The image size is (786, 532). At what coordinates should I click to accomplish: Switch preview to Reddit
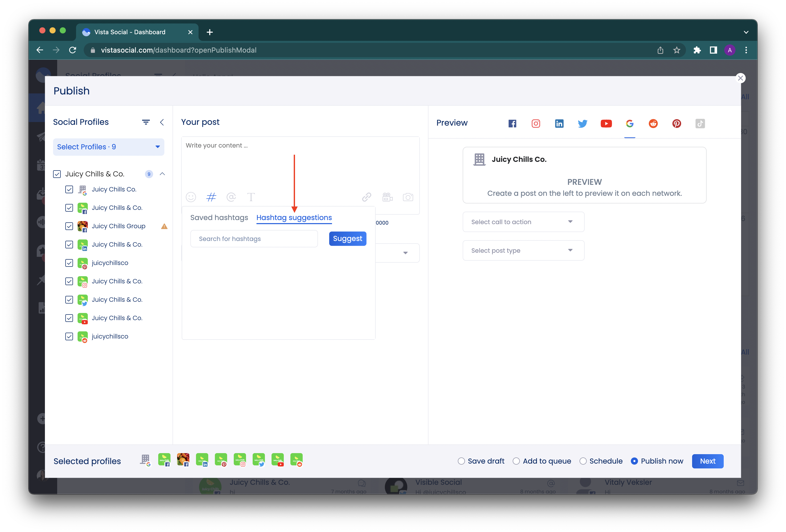653,124
